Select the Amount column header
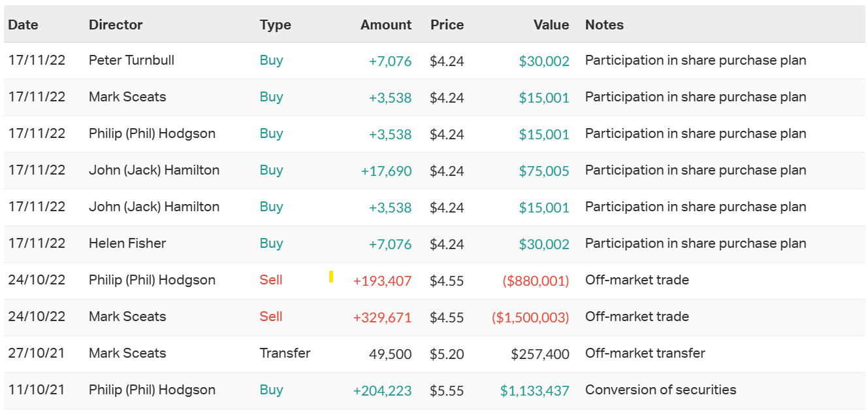The image size is (868, 410). [386, 25]
